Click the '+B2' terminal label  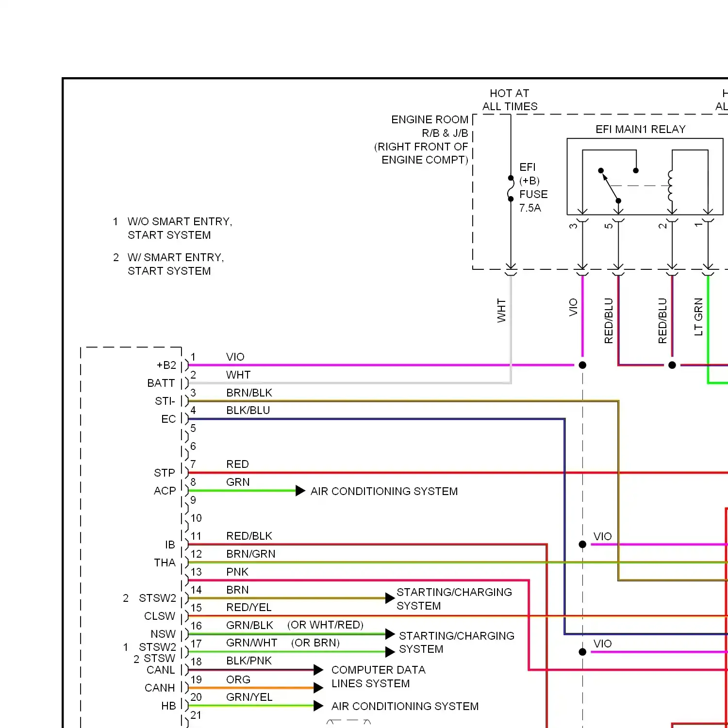[x=166, y=365]
